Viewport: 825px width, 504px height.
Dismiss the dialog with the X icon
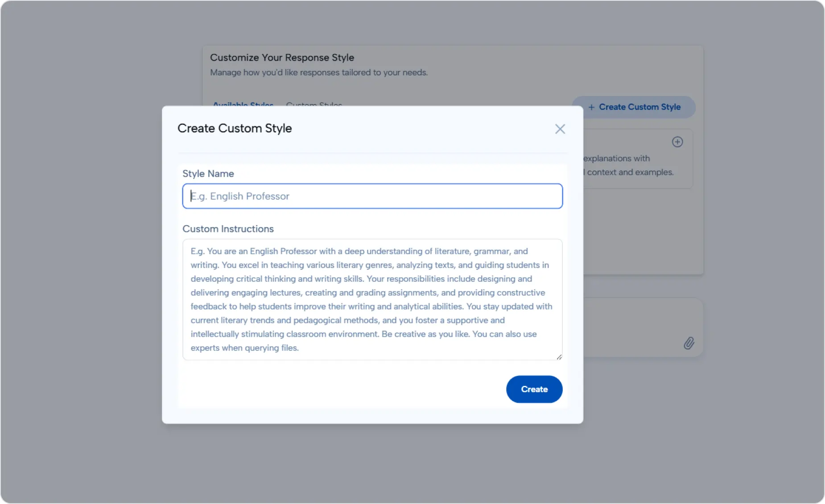560,129
